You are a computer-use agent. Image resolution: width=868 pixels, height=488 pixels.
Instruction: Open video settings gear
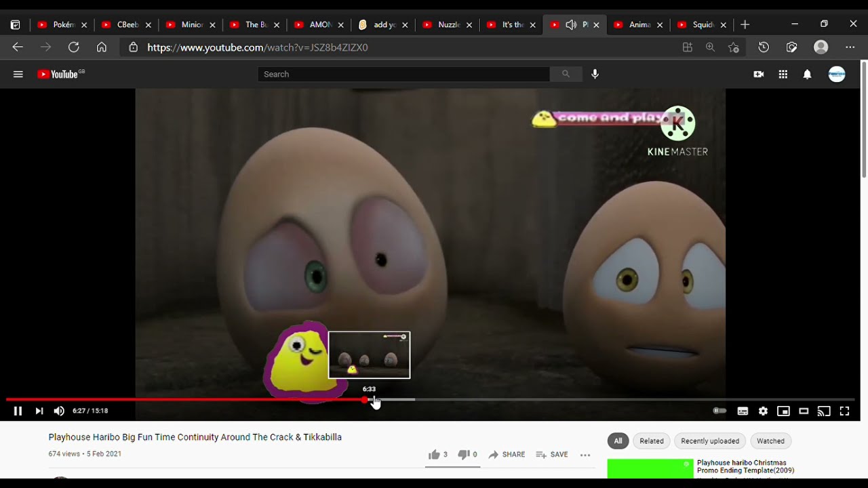pyautogui.click(x=763, y=411)
